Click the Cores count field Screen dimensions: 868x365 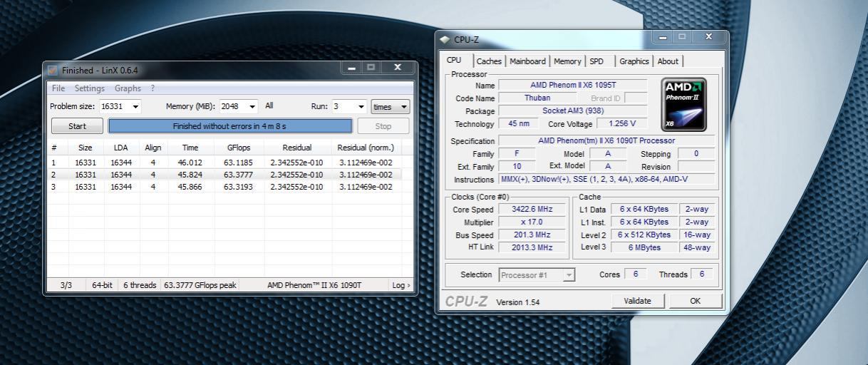point(636,274)
